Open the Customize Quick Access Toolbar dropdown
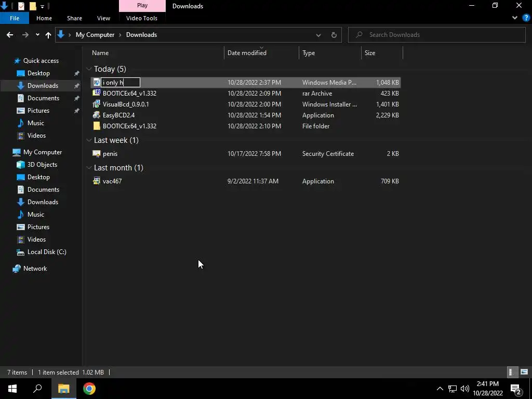Image resolution: width=532 pixels, height=399 pixels. click(x=42, y=6)
